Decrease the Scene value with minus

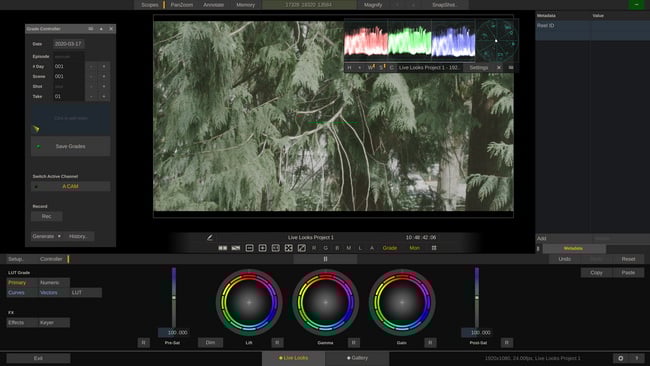[91, 76]
